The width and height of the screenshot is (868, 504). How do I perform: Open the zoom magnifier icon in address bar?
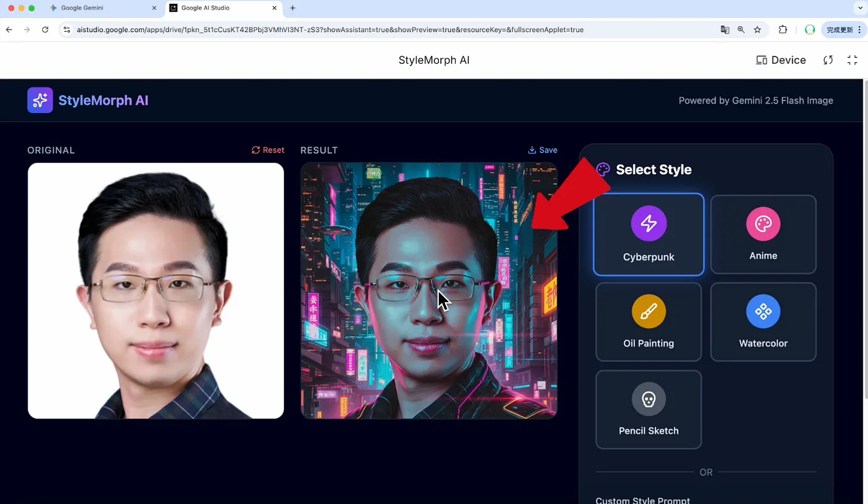click(741, 30)
